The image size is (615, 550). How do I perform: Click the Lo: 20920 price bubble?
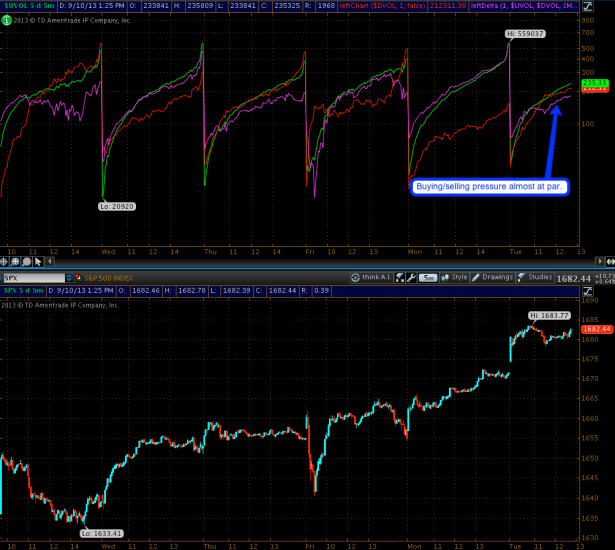point(117,206)
